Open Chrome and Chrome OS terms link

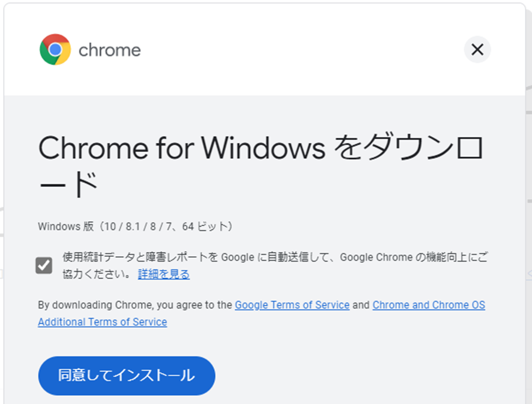click(x=428, y=305)
